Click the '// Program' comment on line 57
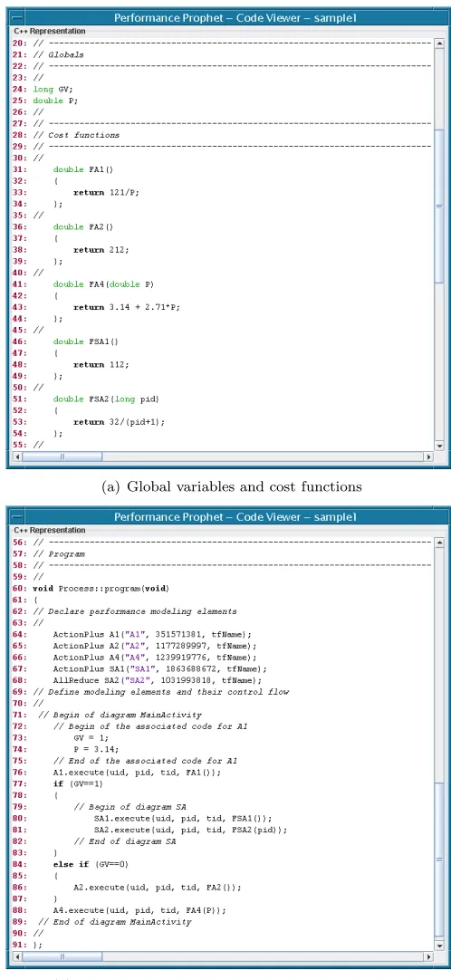 (58, 553)
